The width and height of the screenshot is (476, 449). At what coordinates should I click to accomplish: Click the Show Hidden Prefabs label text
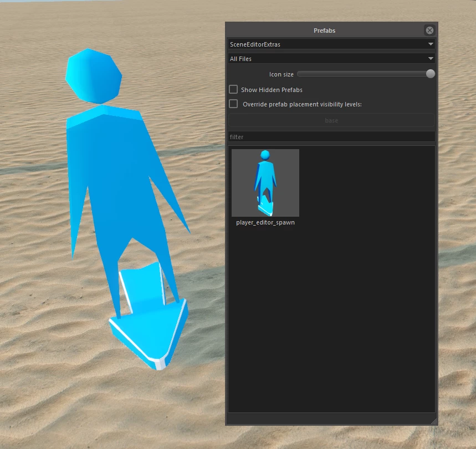pyautogui.click(x=272, y=90)
